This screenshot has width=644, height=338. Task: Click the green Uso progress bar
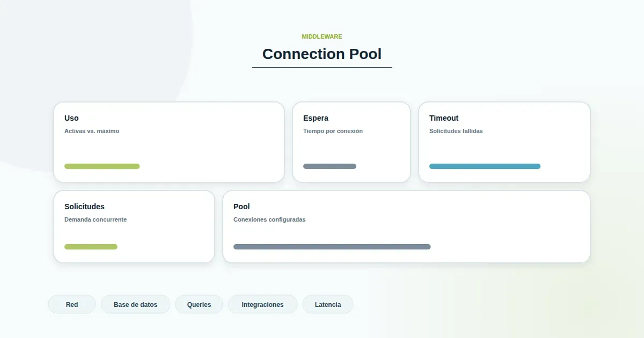click(x=102, y=166)
